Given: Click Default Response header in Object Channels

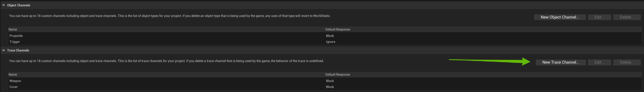Looking at the screenshot, I should [x=337, y=29].
